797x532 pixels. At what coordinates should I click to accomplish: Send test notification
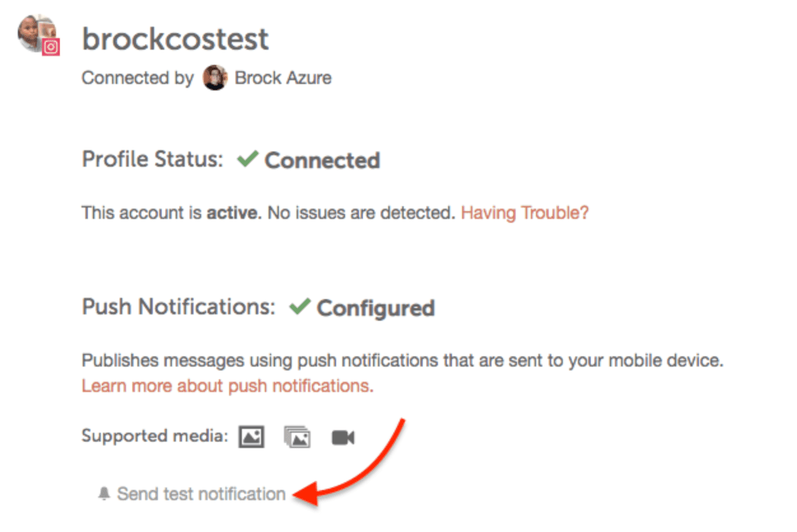click(x=201, y=494)
